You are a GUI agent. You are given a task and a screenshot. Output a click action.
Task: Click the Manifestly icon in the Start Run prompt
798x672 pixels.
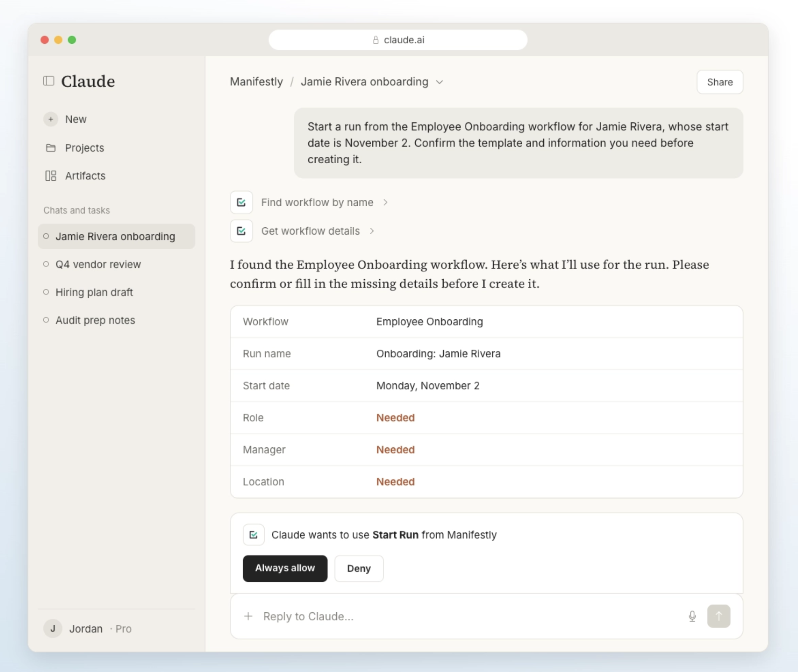point(253,535)
